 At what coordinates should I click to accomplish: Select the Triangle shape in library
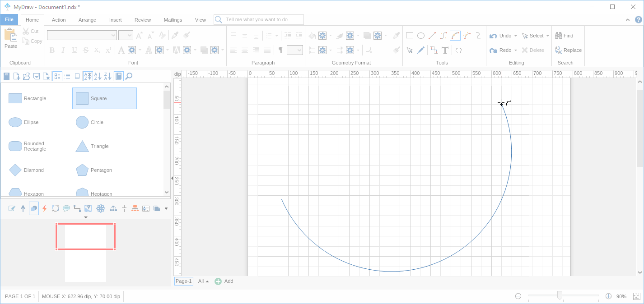pos(104,146)
